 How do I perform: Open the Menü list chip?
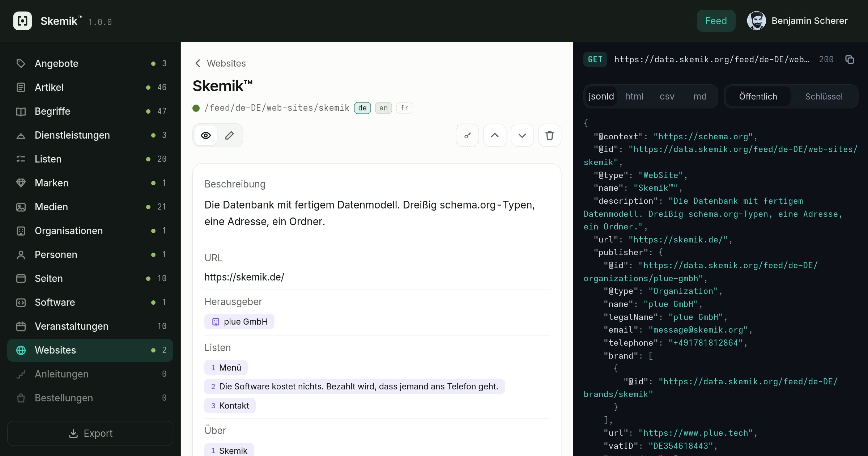click(226, 368)
